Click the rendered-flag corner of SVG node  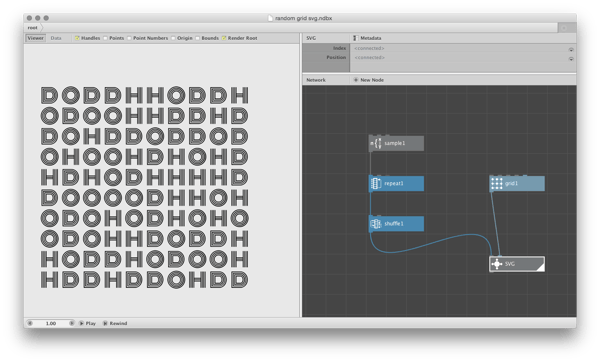540,267
